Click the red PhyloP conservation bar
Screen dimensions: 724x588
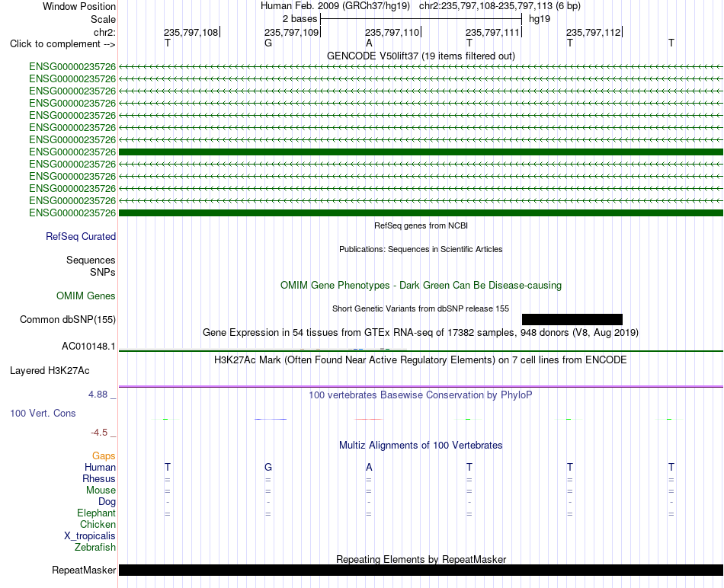[x=368, y=419]
